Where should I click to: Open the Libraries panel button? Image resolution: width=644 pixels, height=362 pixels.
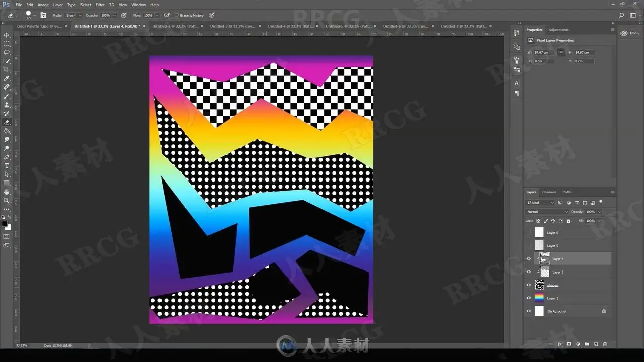coord(630,33)
